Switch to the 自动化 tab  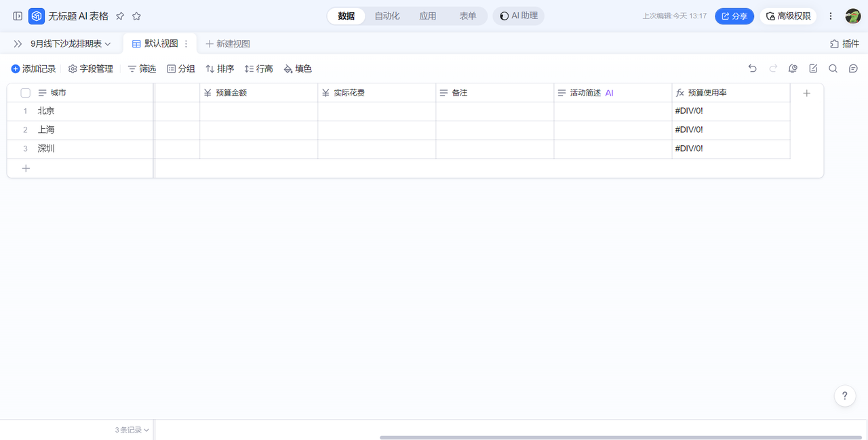(387, 16)
